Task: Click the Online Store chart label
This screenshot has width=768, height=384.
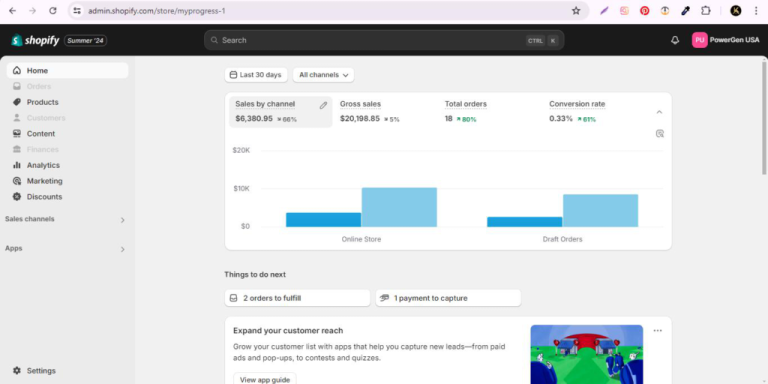Action: coord(361,240)
